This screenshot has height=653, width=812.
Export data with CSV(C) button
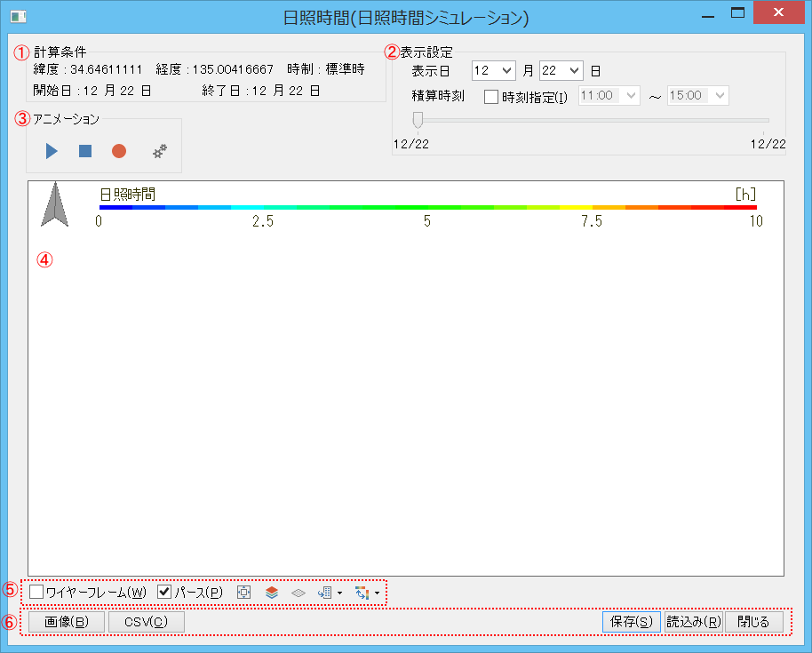[147, 622]
